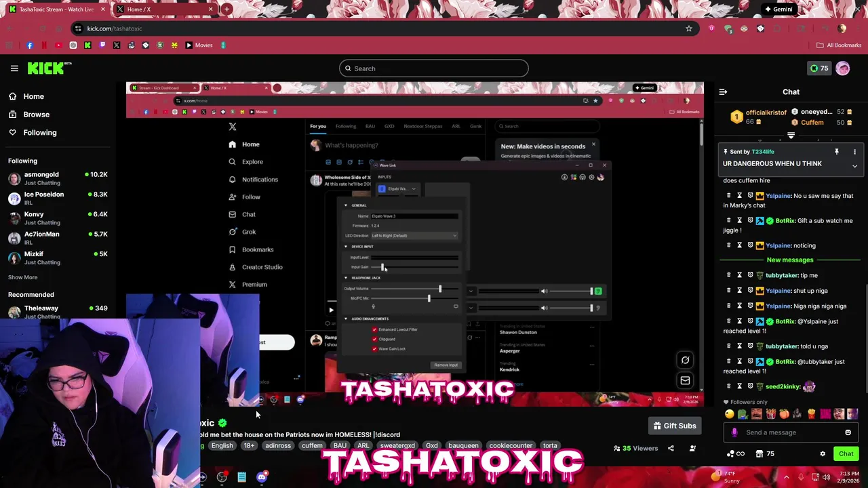Screen dimensions: 868x488
Task: Click site settings icon in address bar
Action: click(78, 28)
